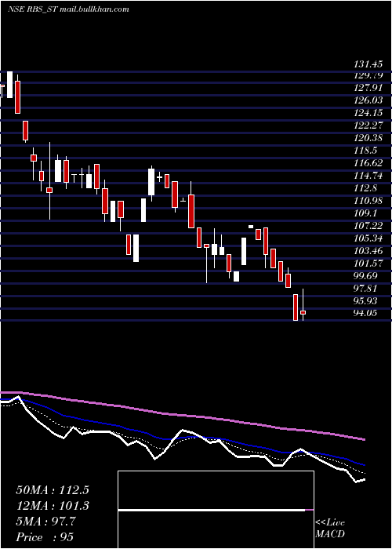The image size is (392, 549).
Task: Click the 107.22 price level label
Action: 368,226
